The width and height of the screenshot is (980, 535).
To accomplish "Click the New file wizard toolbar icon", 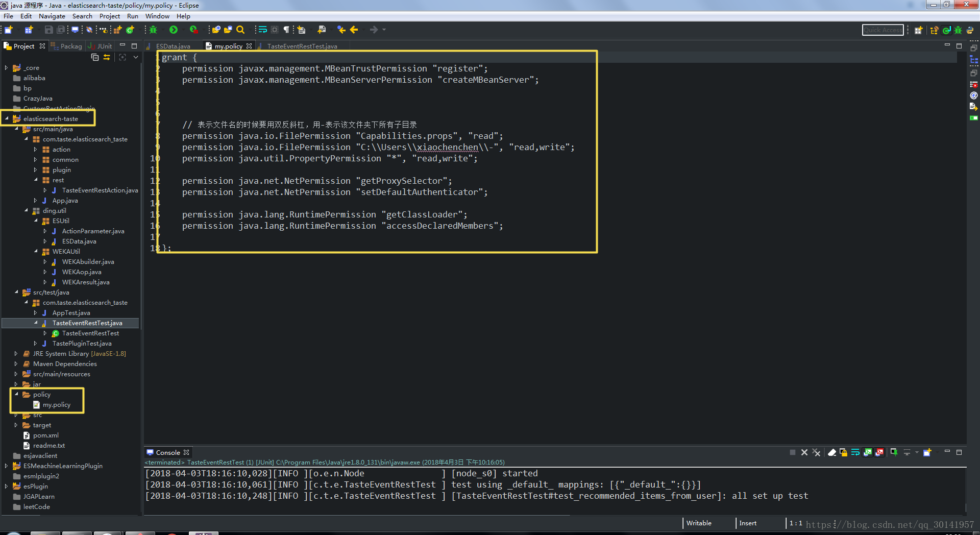I will click(9, 30).
